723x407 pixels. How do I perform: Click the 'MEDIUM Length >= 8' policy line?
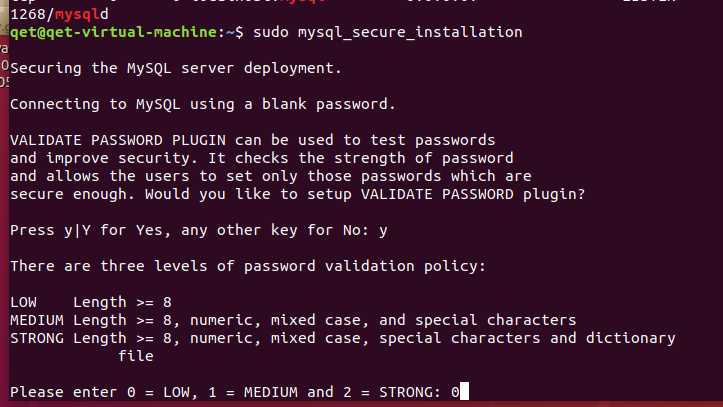coord(292,320)
